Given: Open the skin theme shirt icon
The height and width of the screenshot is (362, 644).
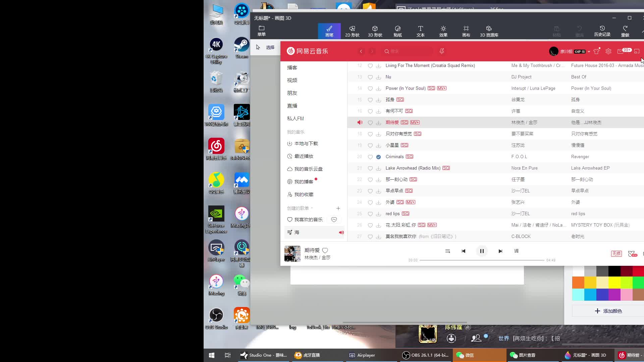Looking at the screenshot, I should pyautogui.click(x=596, y=51).
